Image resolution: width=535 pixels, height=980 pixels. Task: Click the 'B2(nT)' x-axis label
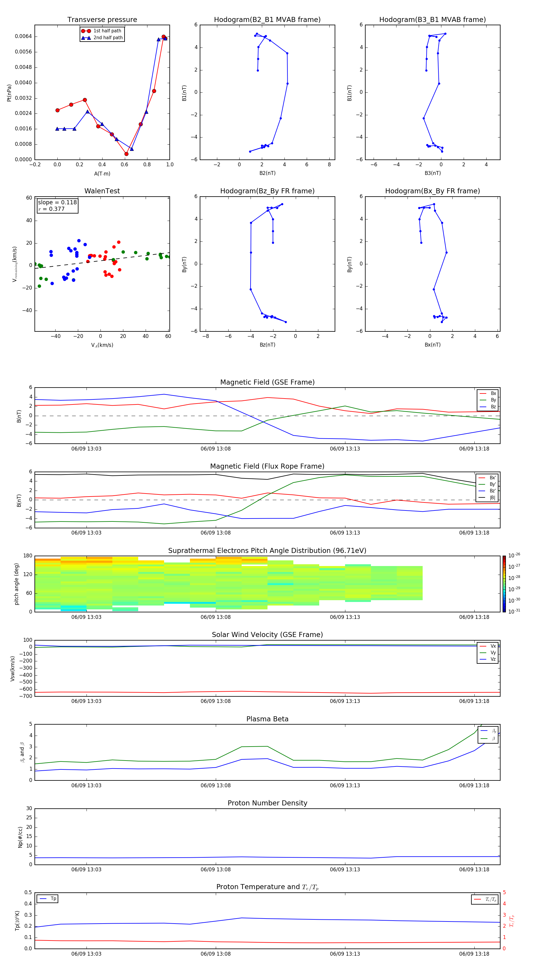[x=267, y=173]
